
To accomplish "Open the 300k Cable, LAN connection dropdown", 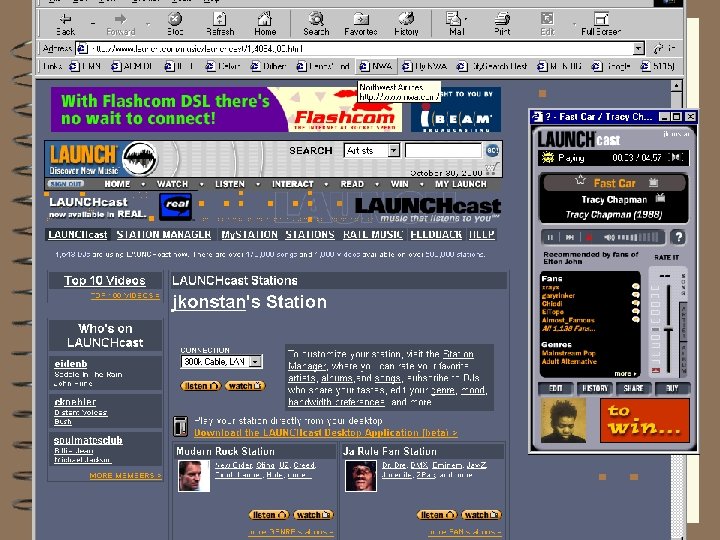I will coord(221,362).
